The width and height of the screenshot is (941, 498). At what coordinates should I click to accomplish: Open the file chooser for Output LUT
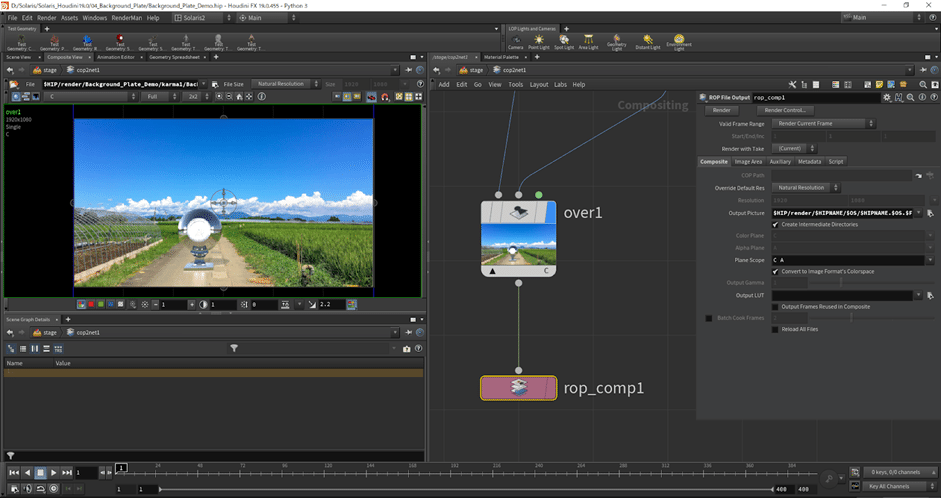930,295
